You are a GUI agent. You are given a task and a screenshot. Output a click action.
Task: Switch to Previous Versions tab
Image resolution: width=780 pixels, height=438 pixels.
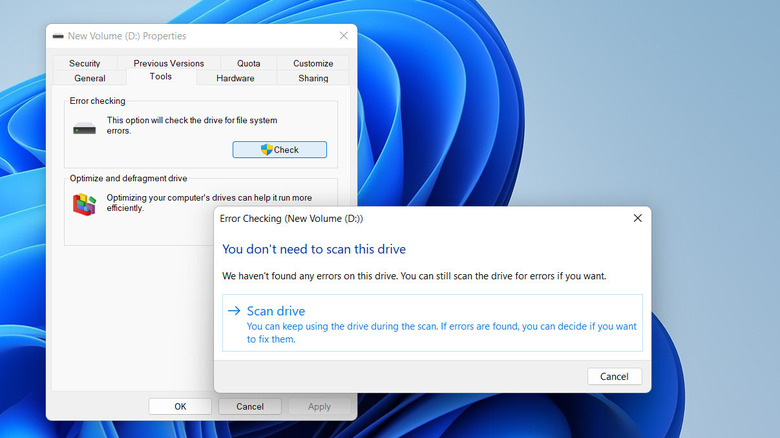coord(169,63)
